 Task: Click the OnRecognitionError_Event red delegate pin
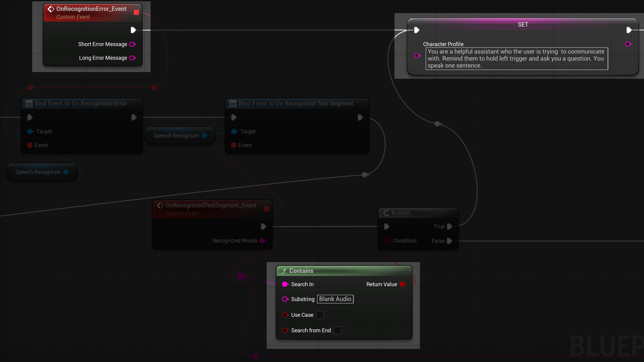pyautogui.click(x=136, y=12)
